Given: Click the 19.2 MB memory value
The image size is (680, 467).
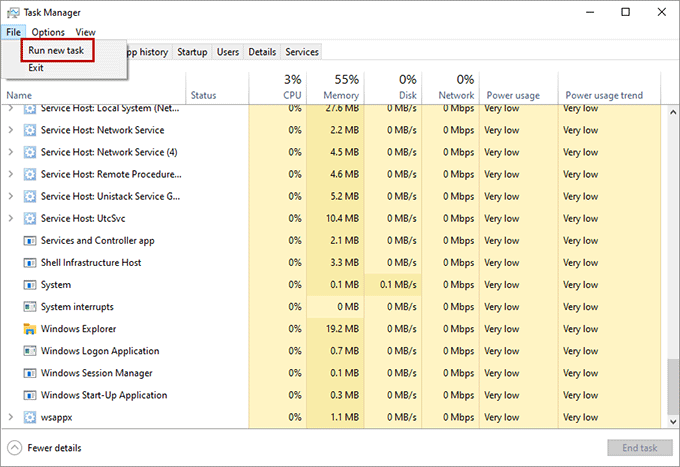Looking at the screenshot, I should tap(343, 329).
